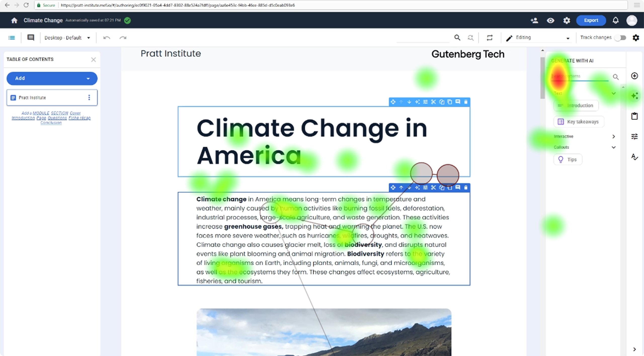Collapse the Callouts section
Screen dimensions: 644x356
(613, 147)
